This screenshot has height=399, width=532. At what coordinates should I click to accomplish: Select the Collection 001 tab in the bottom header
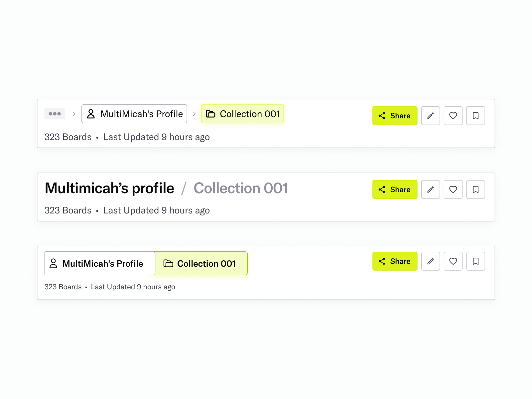click(201, 263)
